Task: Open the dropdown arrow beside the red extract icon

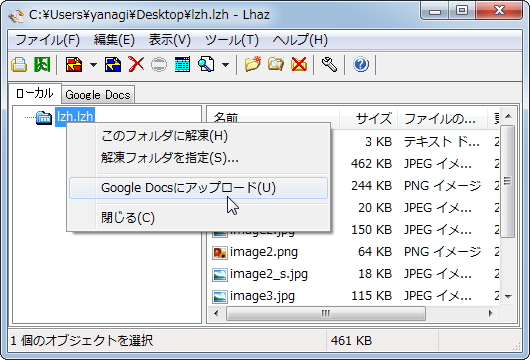Action: (94, 64)
